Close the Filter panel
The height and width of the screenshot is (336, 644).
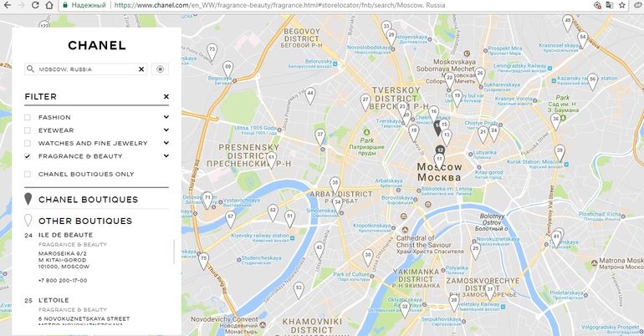166,97
